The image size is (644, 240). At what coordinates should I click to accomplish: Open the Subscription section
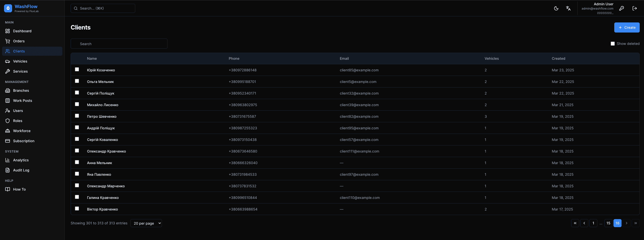click(x=23, y=141)
